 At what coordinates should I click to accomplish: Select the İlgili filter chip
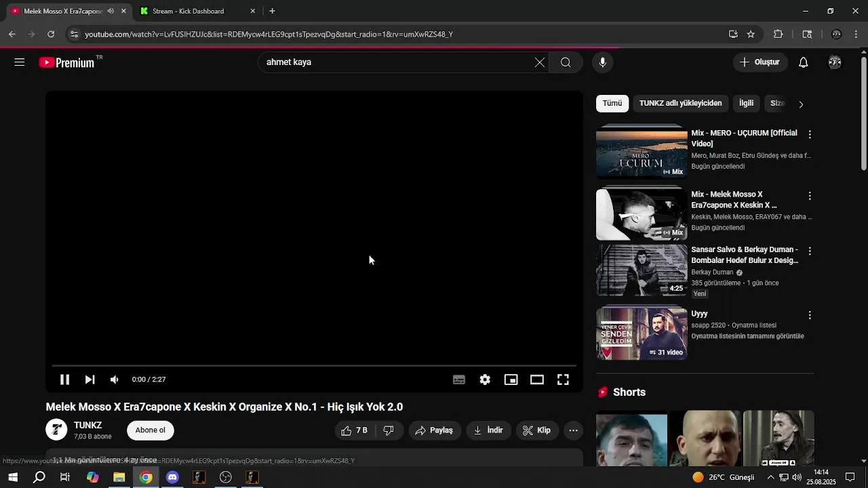[746, 103]
